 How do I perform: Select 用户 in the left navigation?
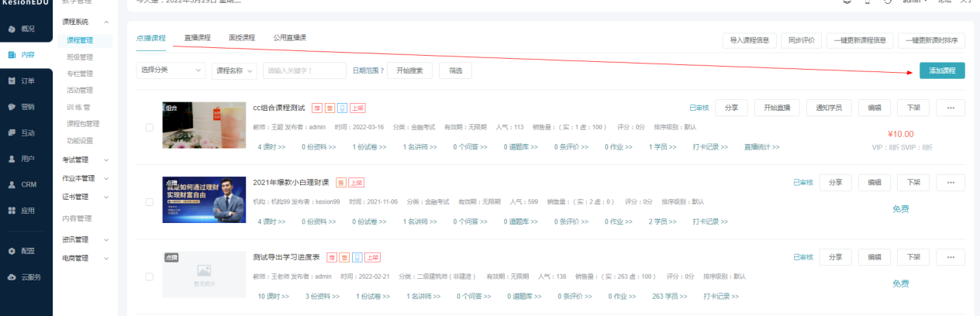26,159
